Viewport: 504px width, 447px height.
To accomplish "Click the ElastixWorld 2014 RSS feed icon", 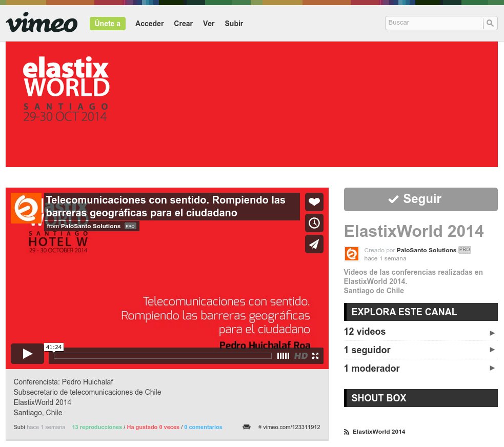I will (x=347, y=432).
